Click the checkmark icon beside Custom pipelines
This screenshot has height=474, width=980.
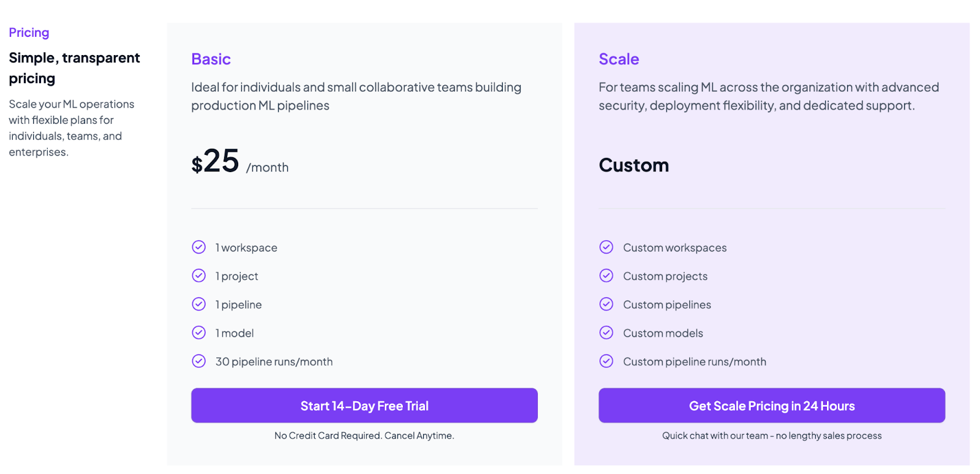click(606, 304)
